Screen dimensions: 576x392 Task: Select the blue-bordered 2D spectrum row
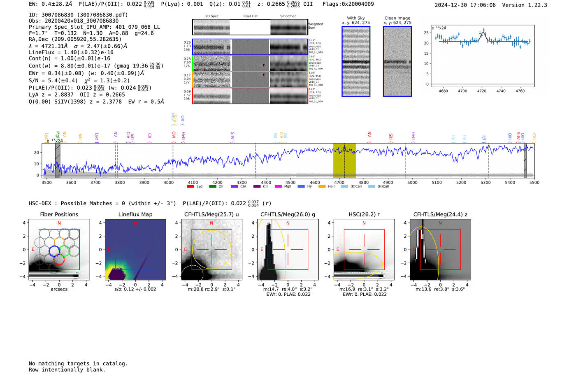(x=250, y=47)
